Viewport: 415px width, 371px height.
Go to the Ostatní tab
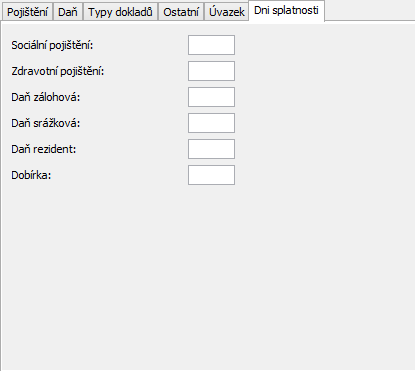click(181, 12)
